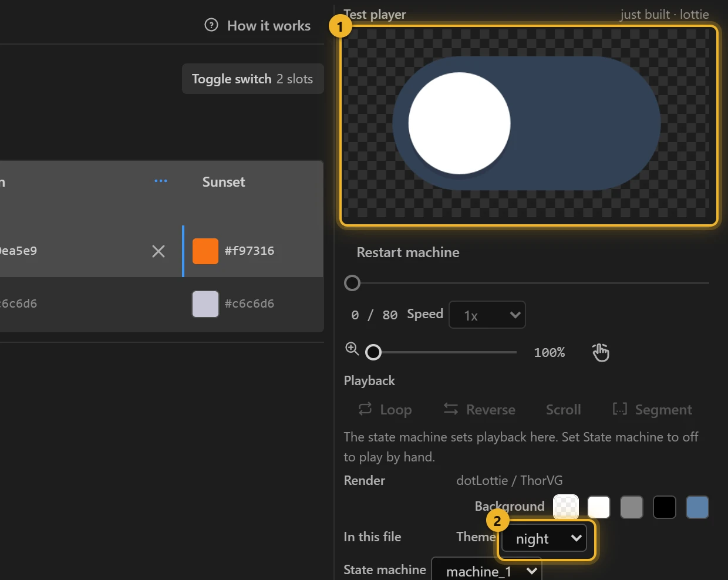Click the Sunset theme column header
Image resolution: width=728 pixels, height=580 pixels.
click(224, 182)
